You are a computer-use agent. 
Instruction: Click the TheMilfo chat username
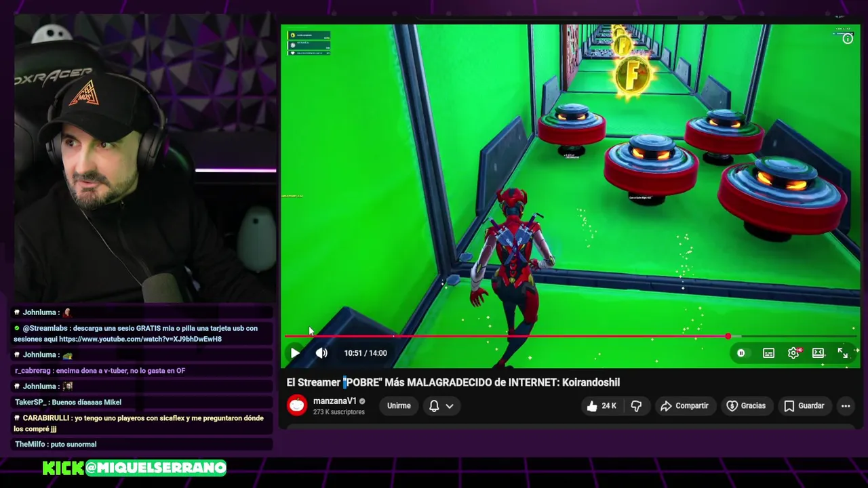(x=30, y=445)
